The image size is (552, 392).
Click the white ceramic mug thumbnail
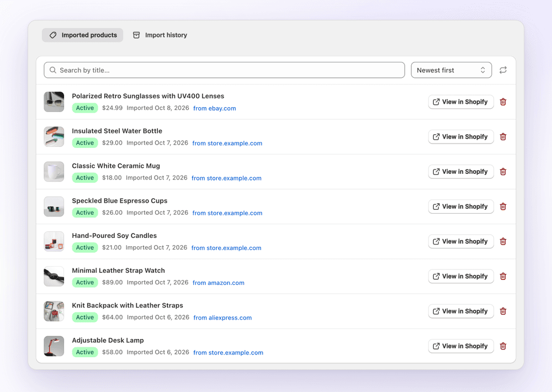54,172
